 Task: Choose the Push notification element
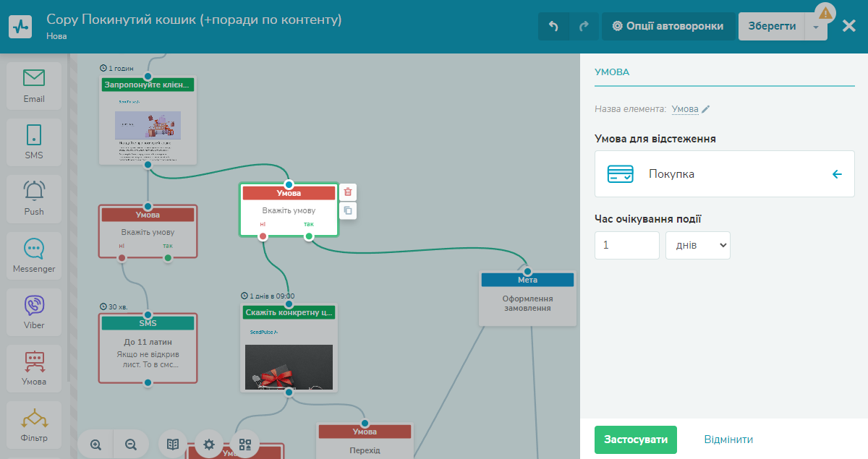[x=33, y=197]
